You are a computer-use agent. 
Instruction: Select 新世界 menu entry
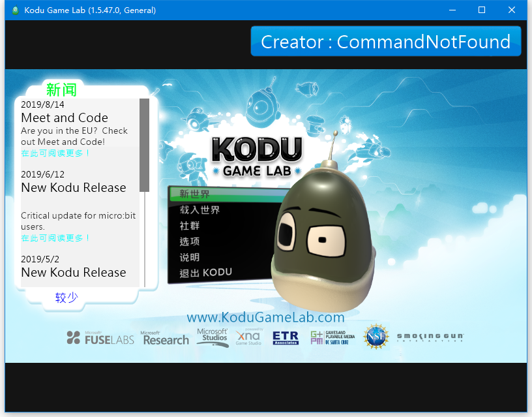coord(228,194)
